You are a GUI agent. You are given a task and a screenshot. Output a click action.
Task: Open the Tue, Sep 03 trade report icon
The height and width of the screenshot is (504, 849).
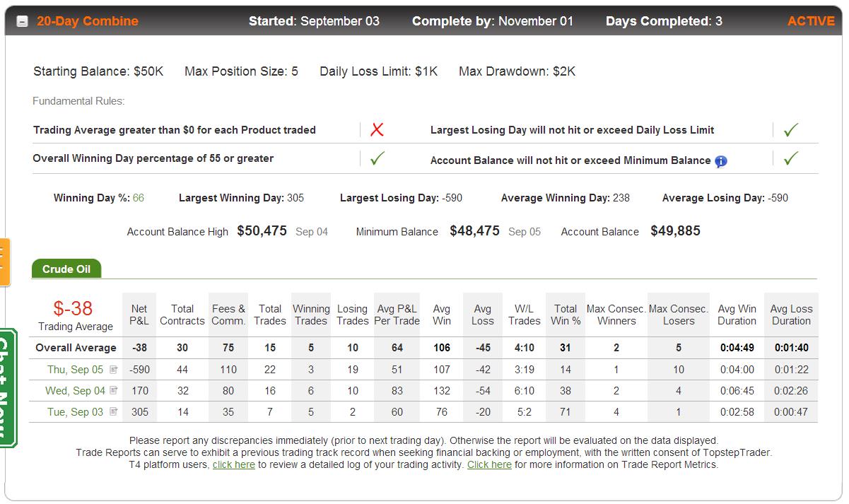(x=114, y=411)
